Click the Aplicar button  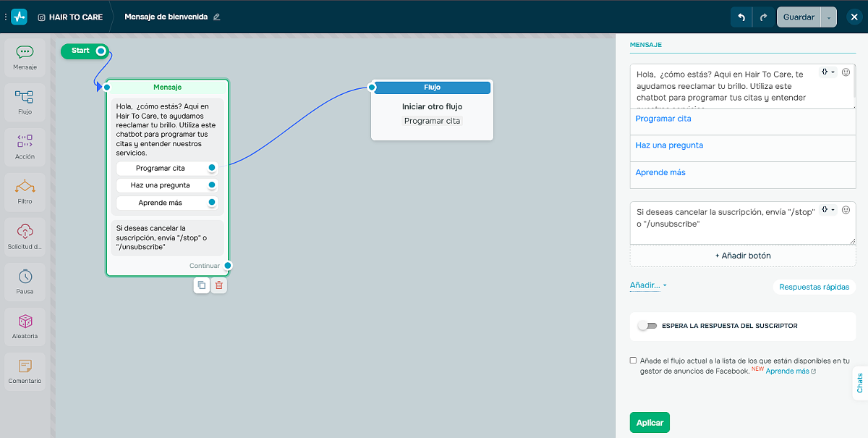pyautogui.click(x=650, y=422)
